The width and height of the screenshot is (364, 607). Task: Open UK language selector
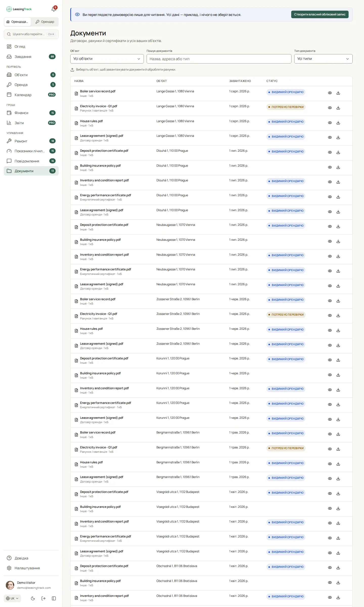pos(12,598)
